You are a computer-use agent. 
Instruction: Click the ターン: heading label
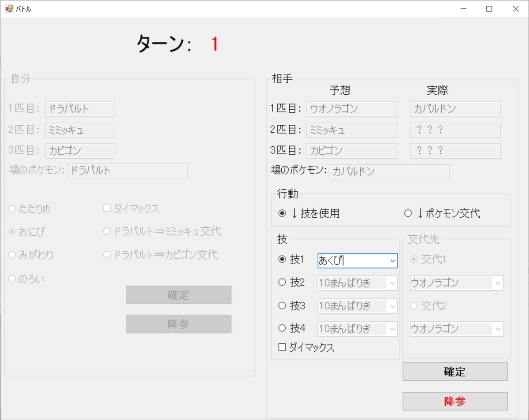tap(164, 44)
